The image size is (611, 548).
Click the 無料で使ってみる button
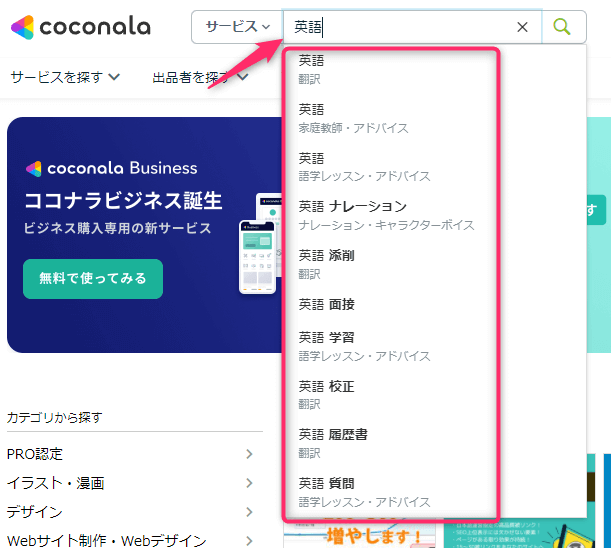pos(93,279)
